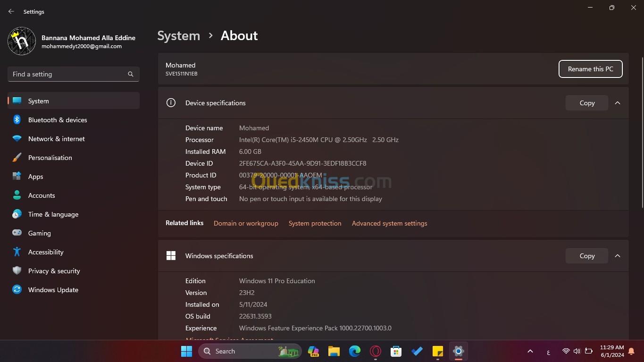The height and width of the screenshot is (362, 644).
Task: Open Windows Start menu
Action: click(187, 351)
